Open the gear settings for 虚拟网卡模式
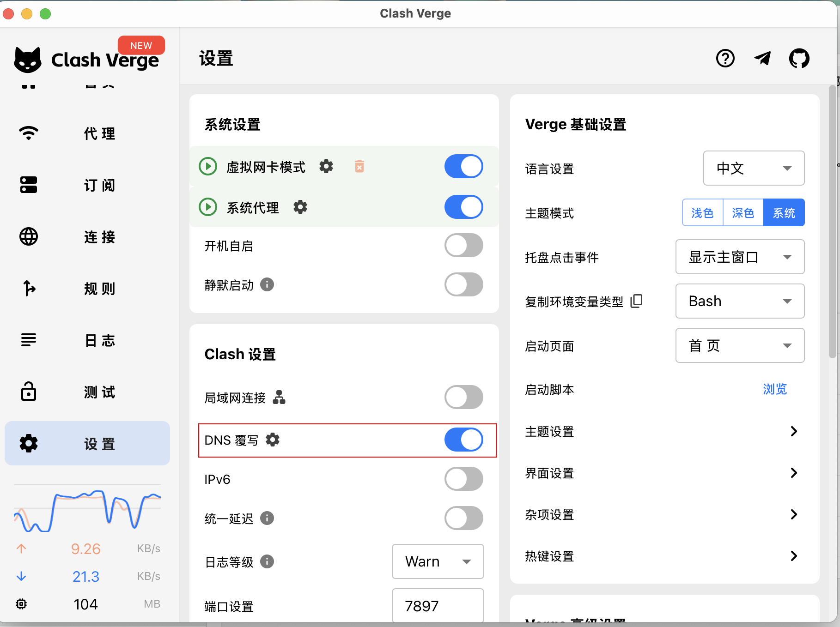 [326, 166]
